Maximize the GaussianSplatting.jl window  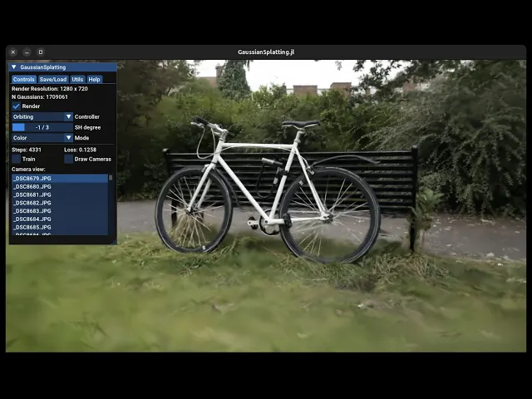click(41, 52)
